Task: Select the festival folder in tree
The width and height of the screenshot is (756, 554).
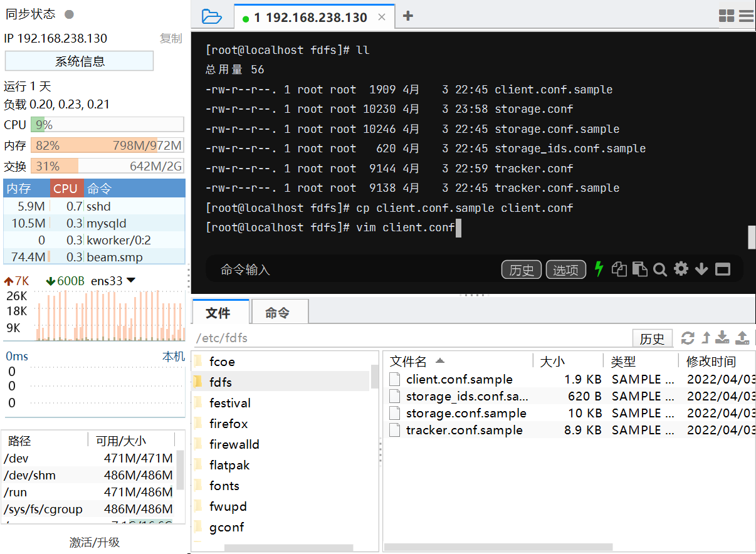Action: pos(229,403)
